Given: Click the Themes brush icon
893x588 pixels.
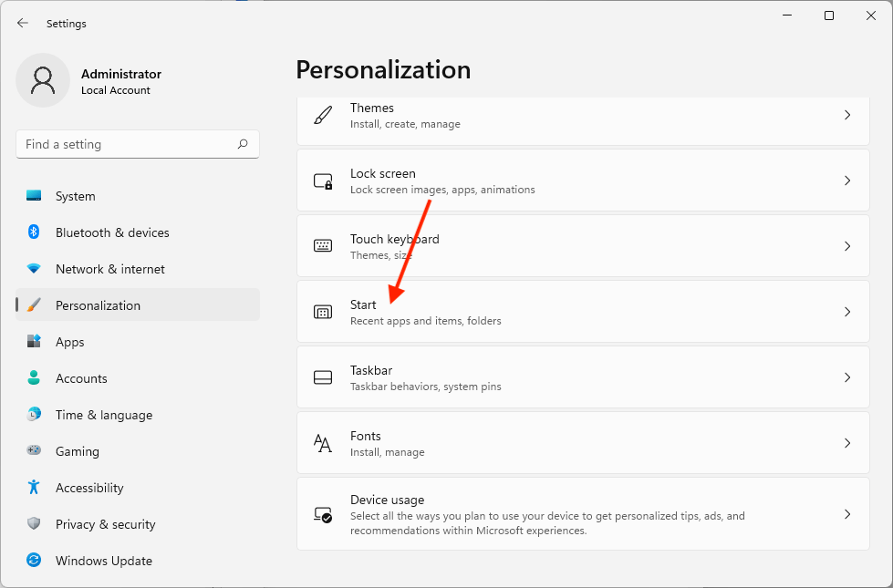Looking at the screenshot, I should 323,115.
